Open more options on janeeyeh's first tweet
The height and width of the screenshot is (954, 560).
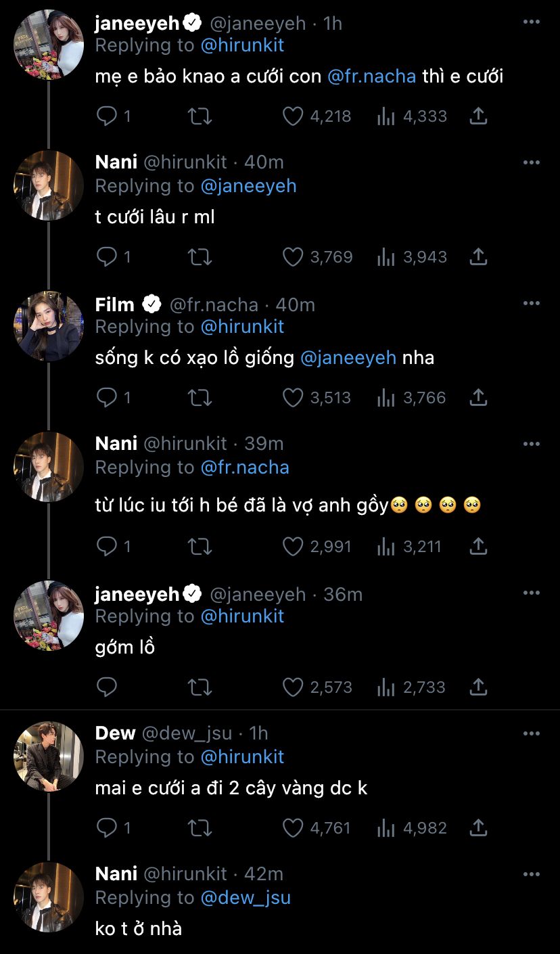click(532, 22)
